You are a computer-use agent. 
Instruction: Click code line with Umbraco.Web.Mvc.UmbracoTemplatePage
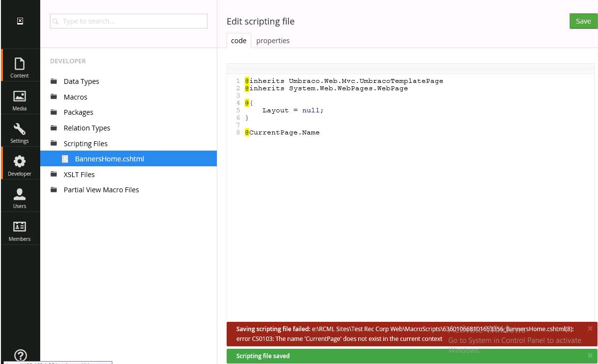coord(344,81)
